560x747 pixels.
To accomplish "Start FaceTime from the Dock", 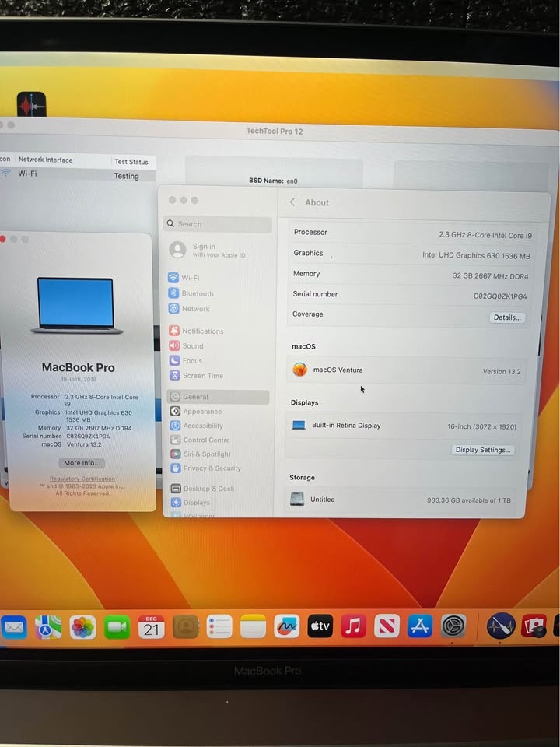I will click(x=117, y=627).
